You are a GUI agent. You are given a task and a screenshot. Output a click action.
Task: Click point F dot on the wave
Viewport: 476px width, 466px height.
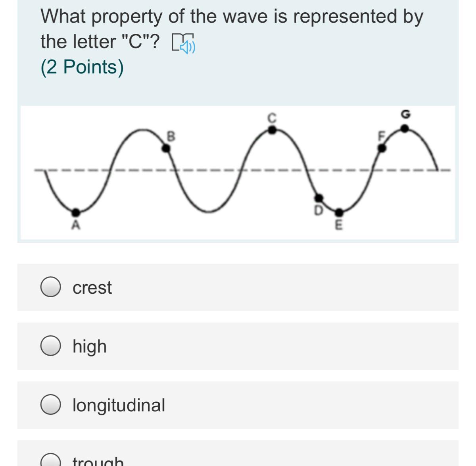tap(382, 148)
